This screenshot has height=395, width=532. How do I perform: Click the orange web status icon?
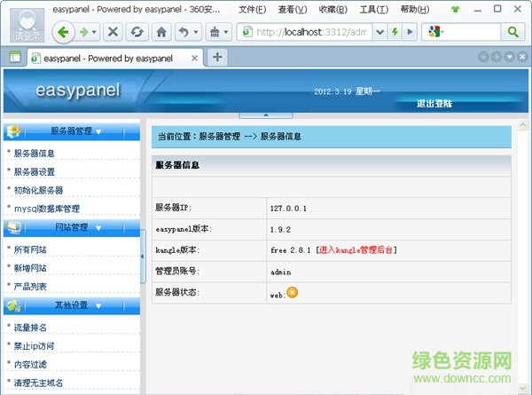292,293
